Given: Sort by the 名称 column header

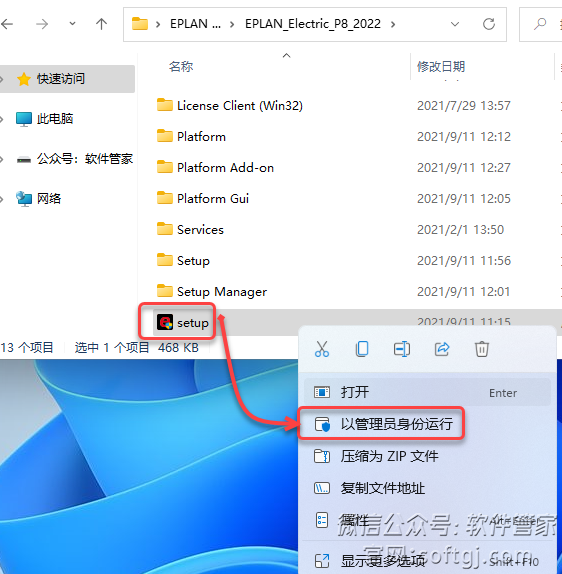Looking at the screenshot, I should (x=181, y=67).
